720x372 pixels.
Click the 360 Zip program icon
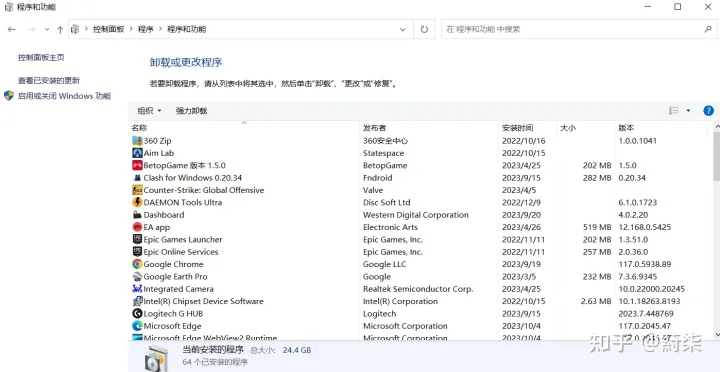(x=137, y=141)
